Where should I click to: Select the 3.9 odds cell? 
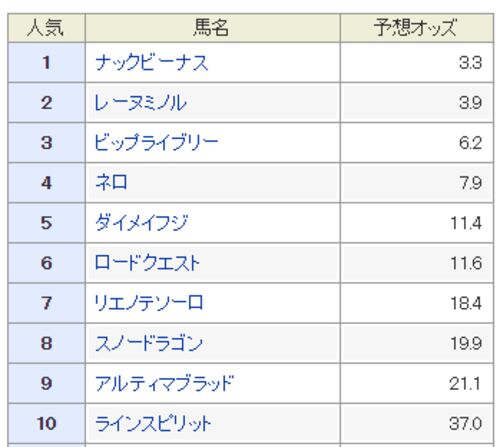(417, 103)
